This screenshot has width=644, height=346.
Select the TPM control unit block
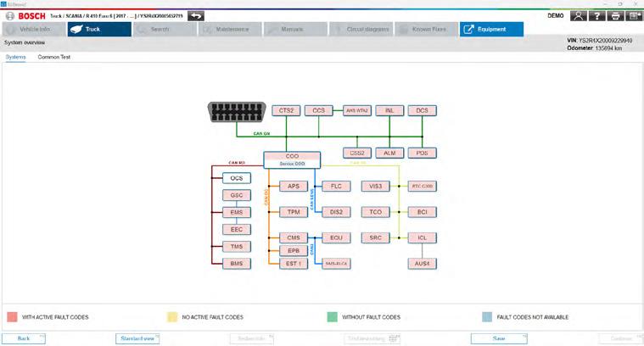(x=294, y=212)
